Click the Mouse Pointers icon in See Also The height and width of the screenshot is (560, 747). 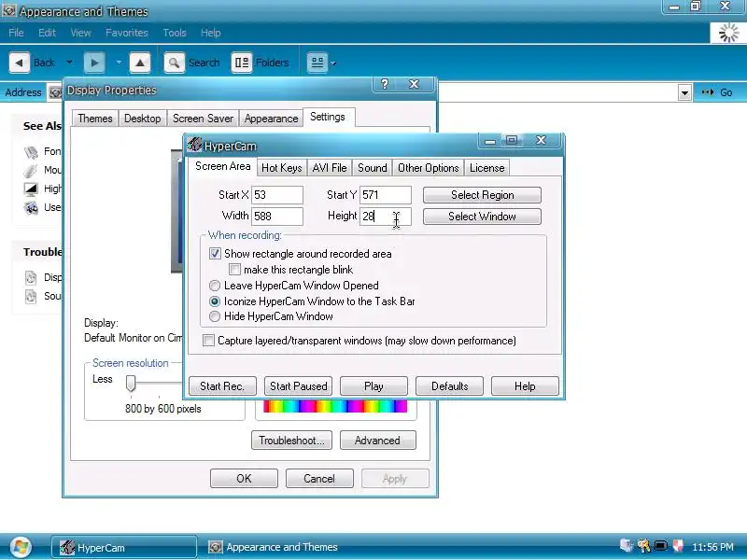pos(31,171)
